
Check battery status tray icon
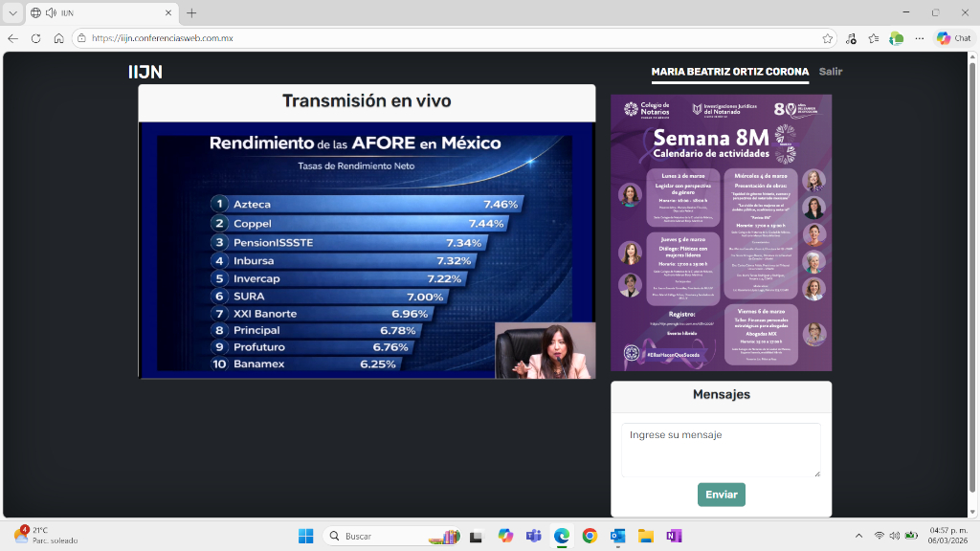(x=911, y=536)
